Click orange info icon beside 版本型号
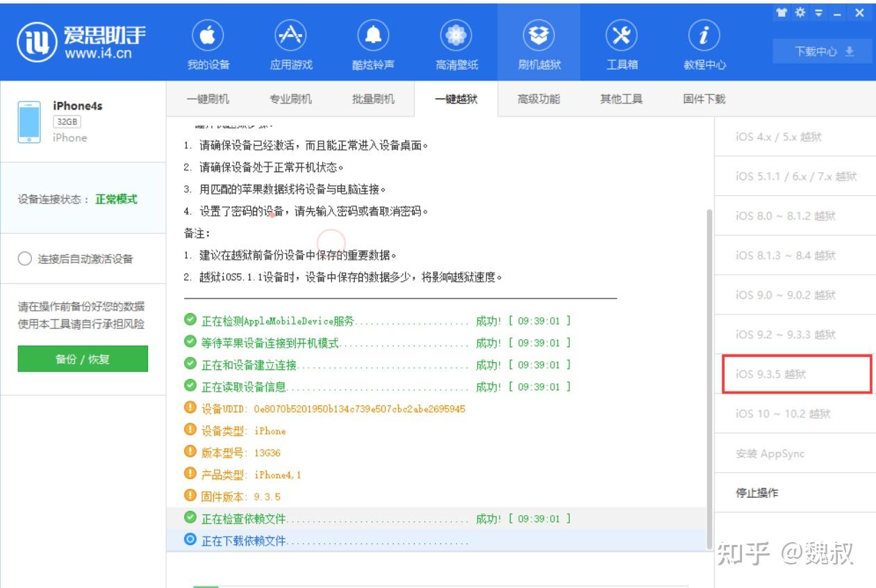 pyautogui.click(x=190, y=452)
